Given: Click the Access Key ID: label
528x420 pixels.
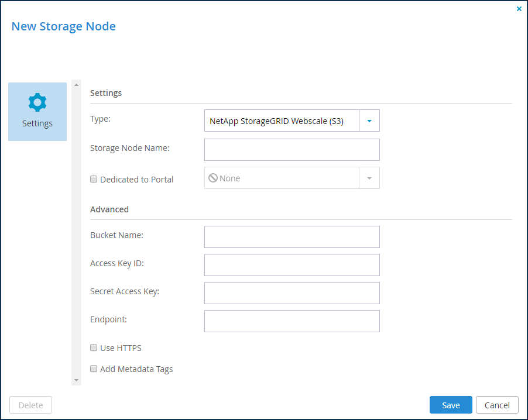Looking at the screenshot, I should 117,263.
